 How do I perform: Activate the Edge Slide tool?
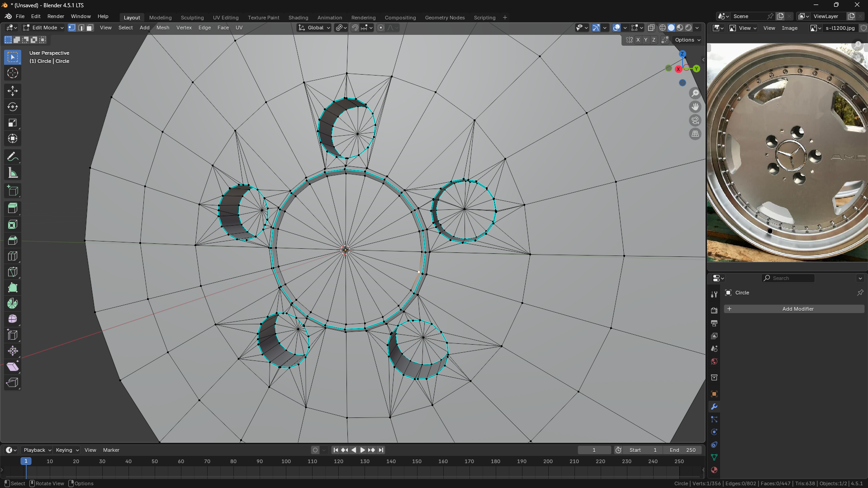coord(13,335)
